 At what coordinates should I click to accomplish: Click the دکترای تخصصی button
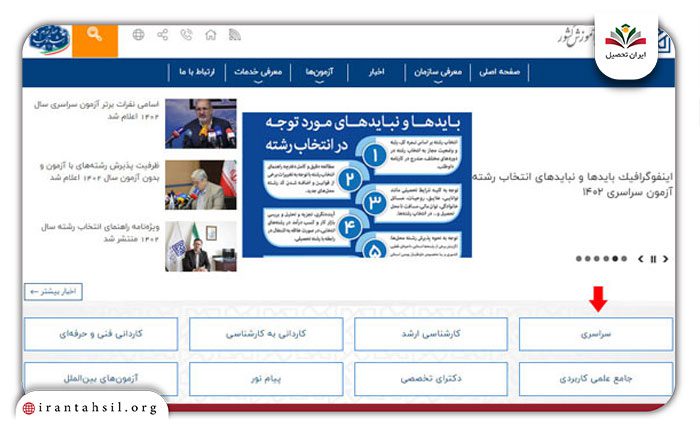pyautogui.click(x=431, y=379)
